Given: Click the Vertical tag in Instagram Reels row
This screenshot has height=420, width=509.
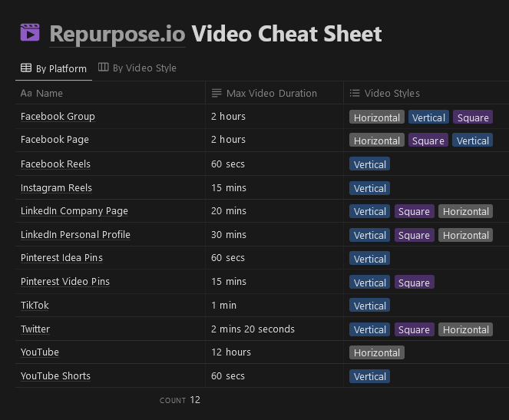Looking at the screenshot, I should click(x=369, y=188).
